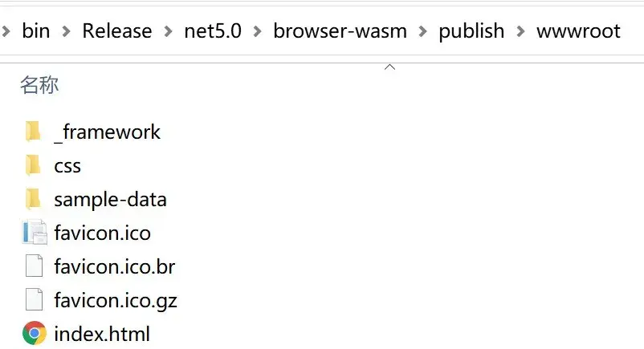644x349 pixels.
Task: Click the blank favicon.ico.gz file icon
Action: [x=34, y=299]
